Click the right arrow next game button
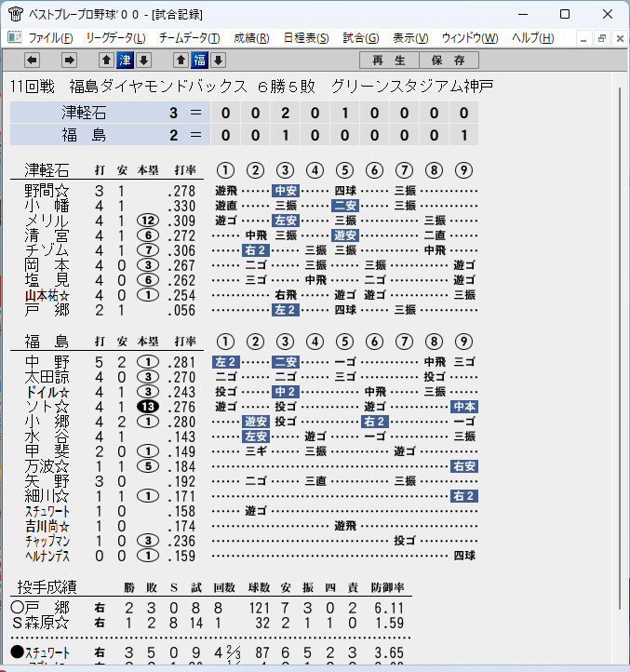 pyautogui.click(x=69, y=60)
